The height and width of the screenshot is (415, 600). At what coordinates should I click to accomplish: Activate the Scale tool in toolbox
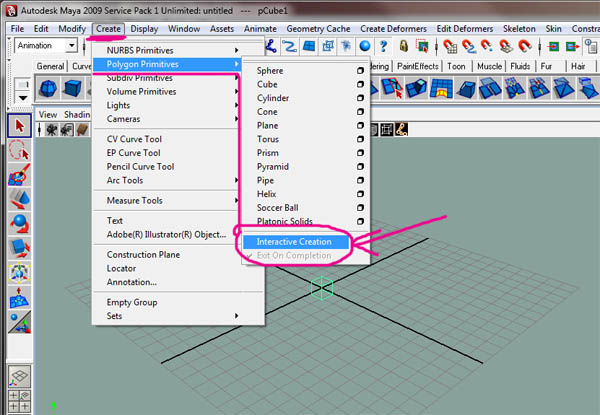pyautogui.click(x=19, y=248)
